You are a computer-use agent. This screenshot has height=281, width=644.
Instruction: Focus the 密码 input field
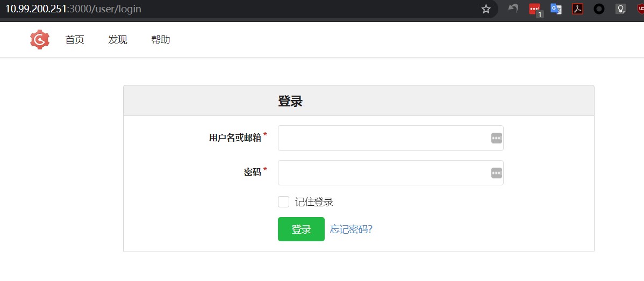[x=383, y=173]
